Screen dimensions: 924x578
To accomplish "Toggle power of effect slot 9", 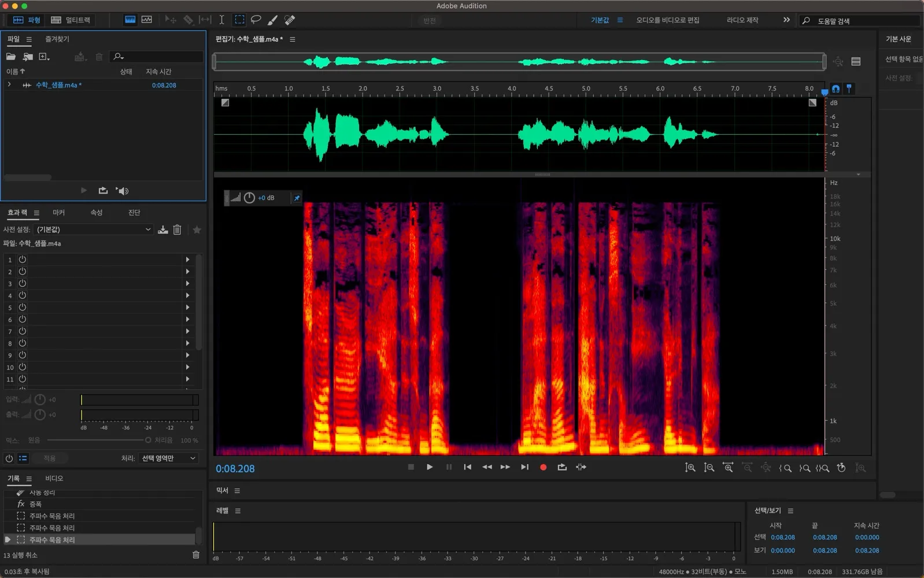I will point(22,355).
